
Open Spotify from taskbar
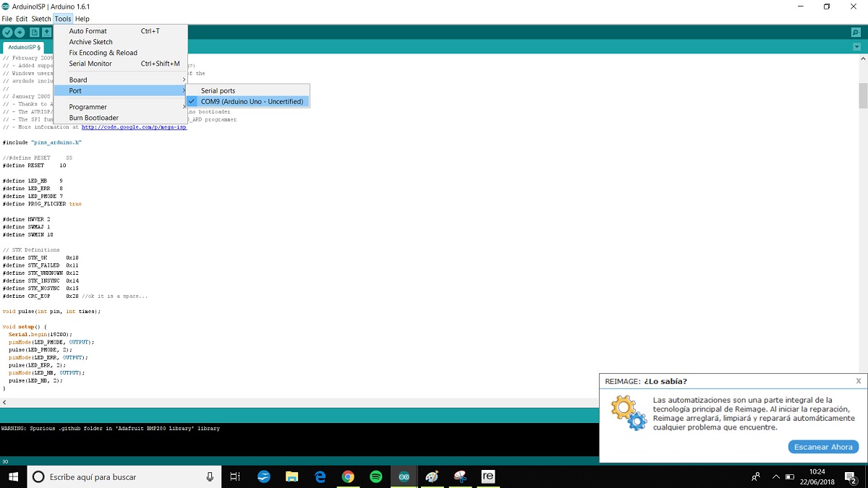coord(376,476)
